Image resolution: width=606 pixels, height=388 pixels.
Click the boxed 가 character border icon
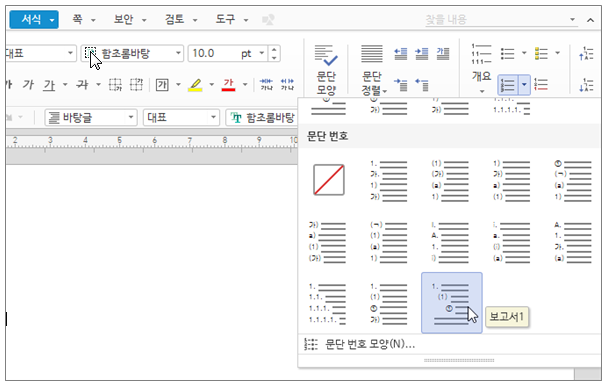(x=162, y=84)
